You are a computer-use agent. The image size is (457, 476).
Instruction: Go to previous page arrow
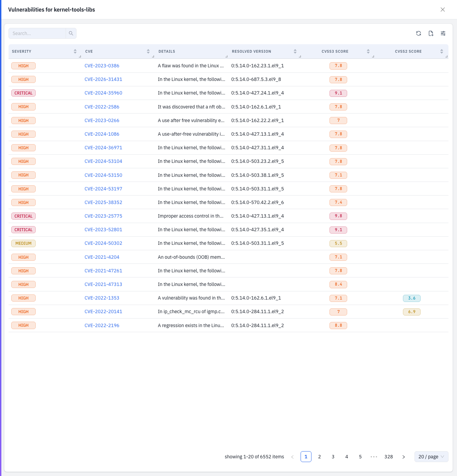point(292,457)
